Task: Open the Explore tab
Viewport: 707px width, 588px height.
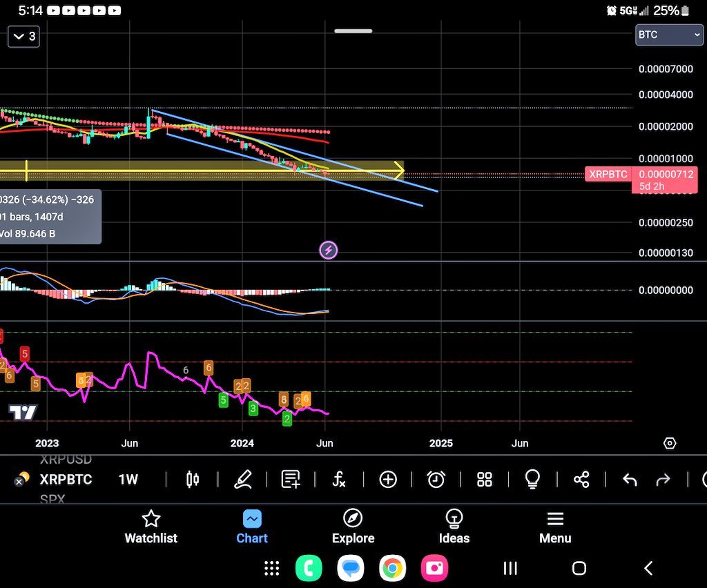Action: [x=353, y=527]
